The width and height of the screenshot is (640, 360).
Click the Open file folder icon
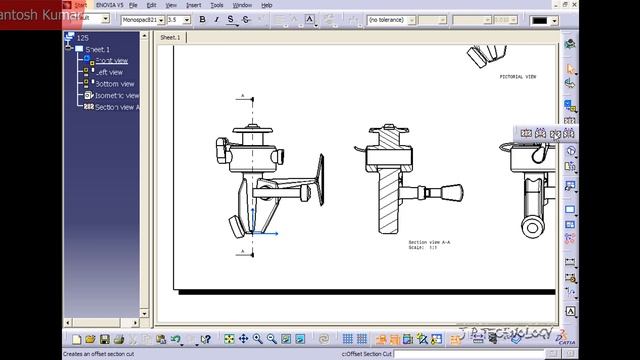(x=91, y=339)
